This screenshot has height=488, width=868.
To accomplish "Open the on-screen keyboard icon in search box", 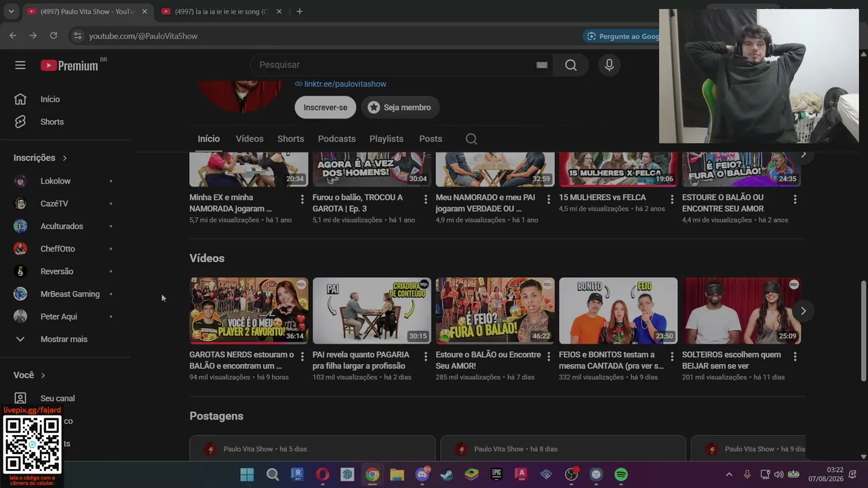I will [x=542, y=65].
